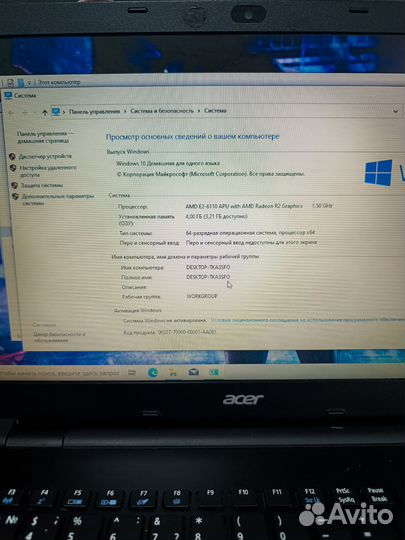Image resolution: width=405 pixels, height=540 pixels.
Task: Click Windows 10 Домашняя edition text
Action: [168, 164]
